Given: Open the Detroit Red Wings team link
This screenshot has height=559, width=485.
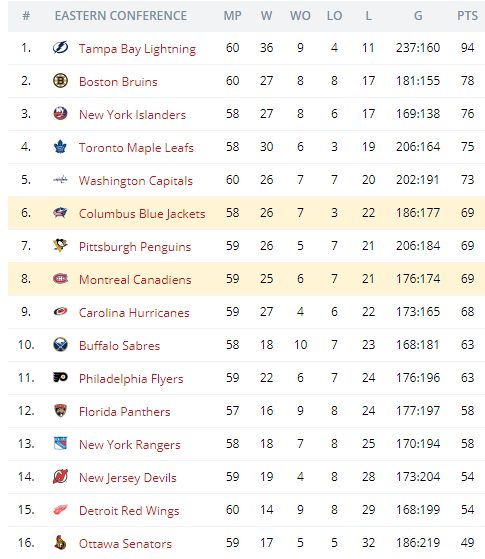Looking at the screenshot, I should coord(129,511).
